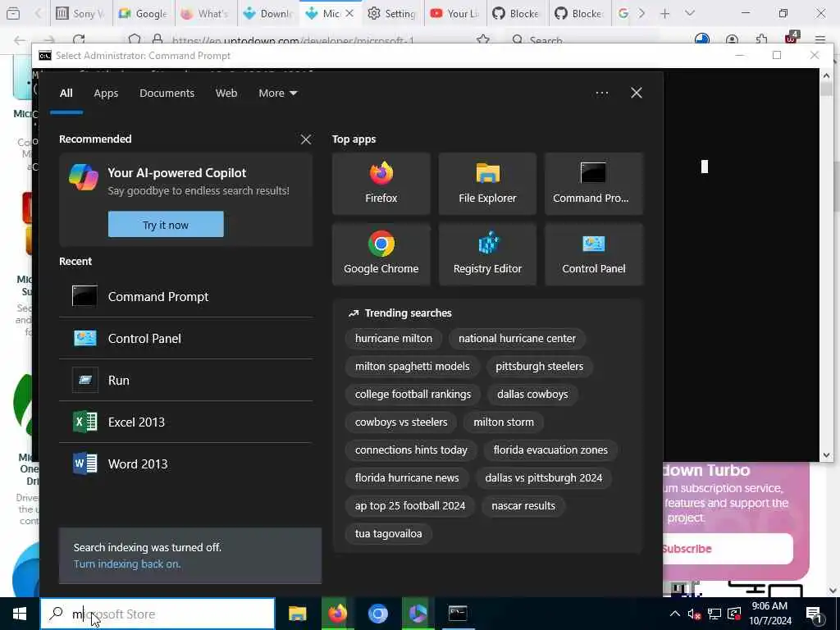Search trending pittsburgh steelers
The width and height of the screenshot is (840, 630).
pos(539,366)
